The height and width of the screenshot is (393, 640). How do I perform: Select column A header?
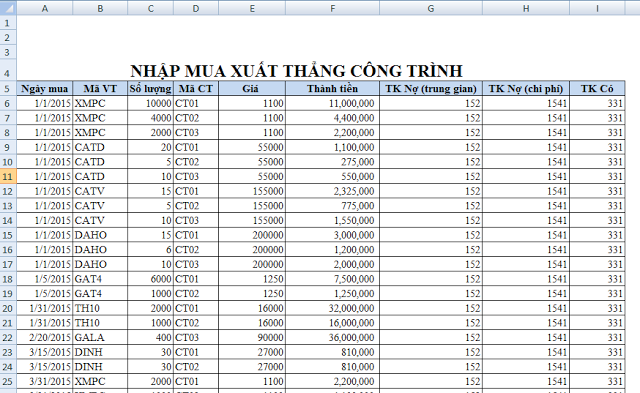click(x=44, y=8)
